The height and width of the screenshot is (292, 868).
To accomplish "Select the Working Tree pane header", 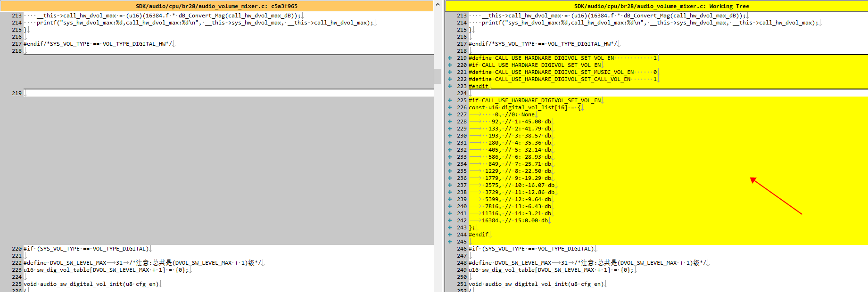I will click(x=657, y=6).
